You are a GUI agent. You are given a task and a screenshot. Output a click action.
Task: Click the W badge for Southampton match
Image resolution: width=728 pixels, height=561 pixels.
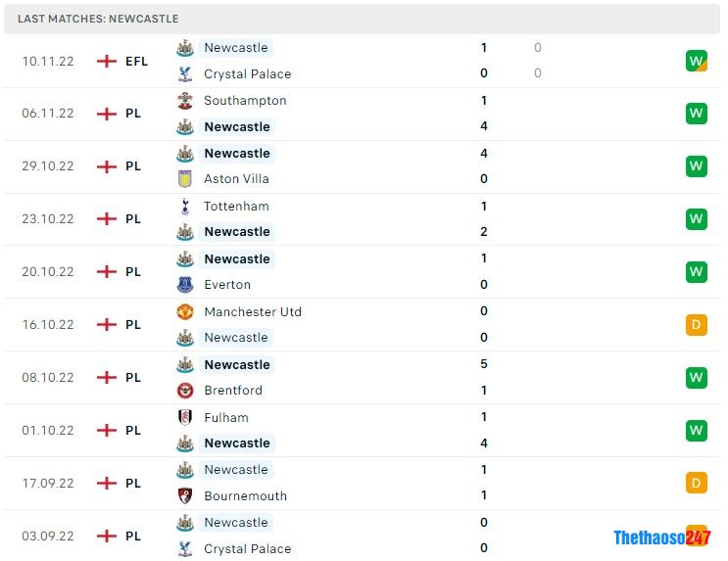coord(696,114)
